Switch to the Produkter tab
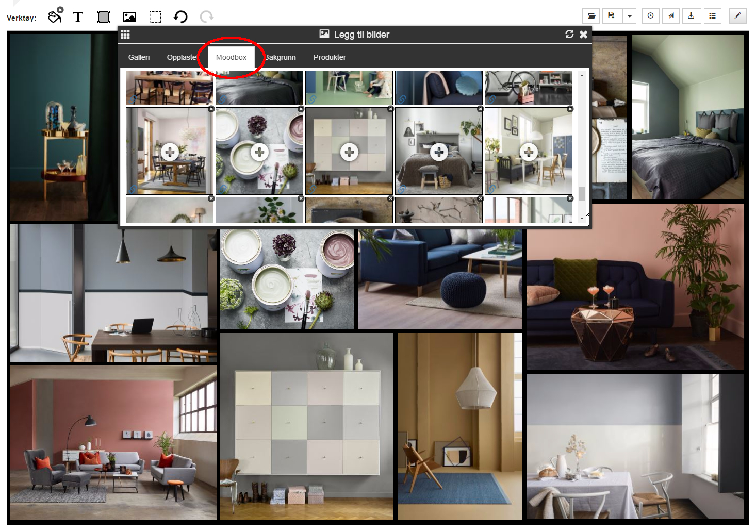 point(330,57)
